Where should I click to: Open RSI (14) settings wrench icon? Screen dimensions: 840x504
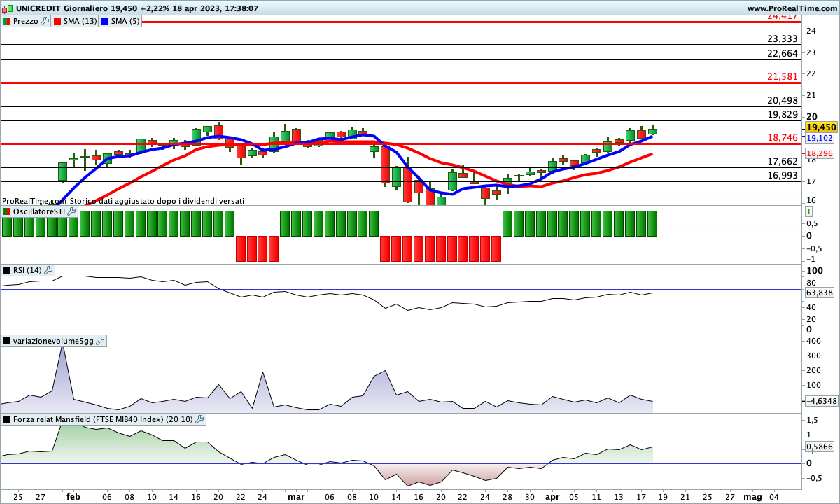(49, 270)
